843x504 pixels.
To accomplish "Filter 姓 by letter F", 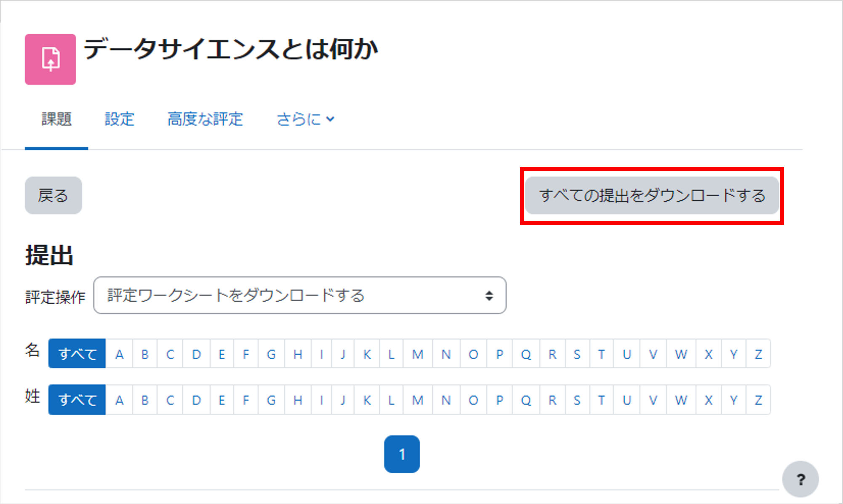I will pyautogui.click(x=246, y=399).
